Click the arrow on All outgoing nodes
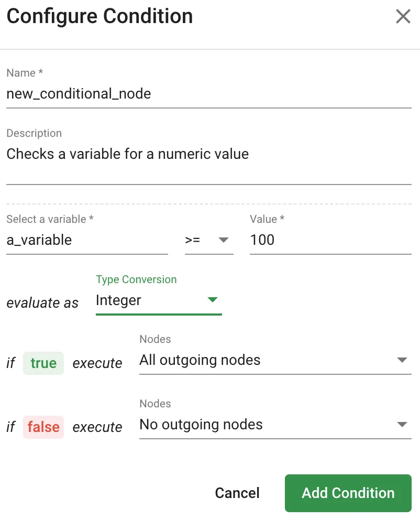 pyautogui.click(x=402, y=360)
